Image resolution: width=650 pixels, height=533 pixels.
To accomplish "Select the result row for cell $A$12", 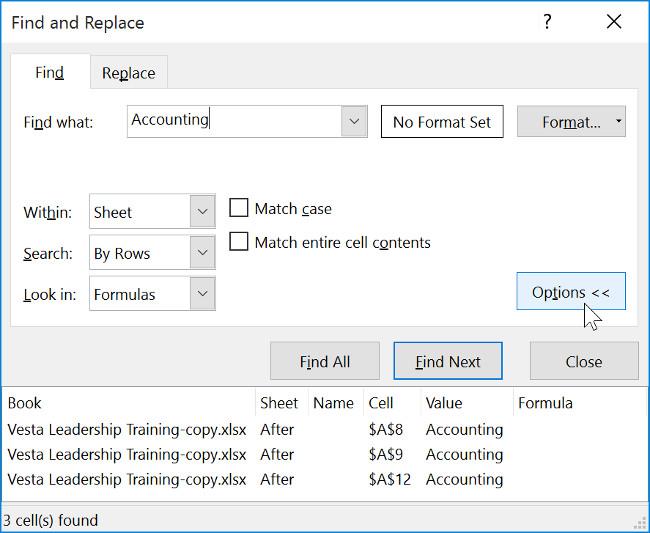I will [325, 480].
